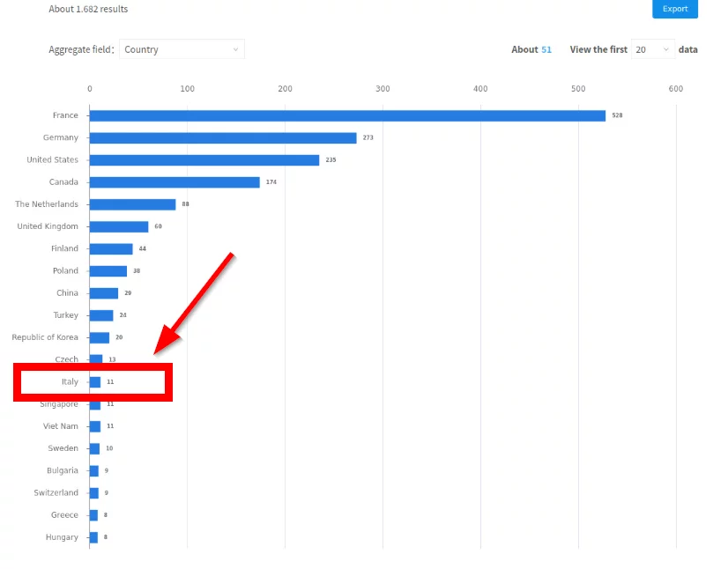728x569 pixels.
Task: Click the United Kingdom bar
Action: (x=119, y=226)
